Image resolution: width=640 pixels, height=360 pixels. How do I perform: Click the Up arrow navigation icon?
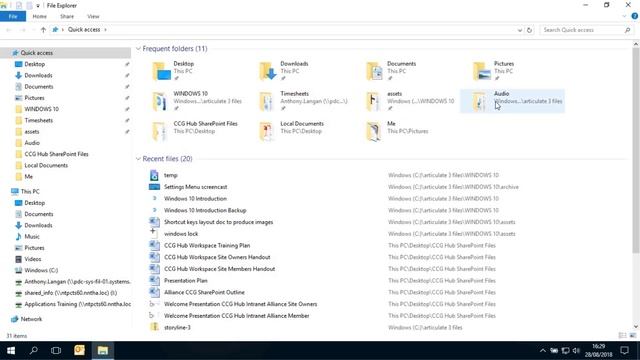[43, 30]
